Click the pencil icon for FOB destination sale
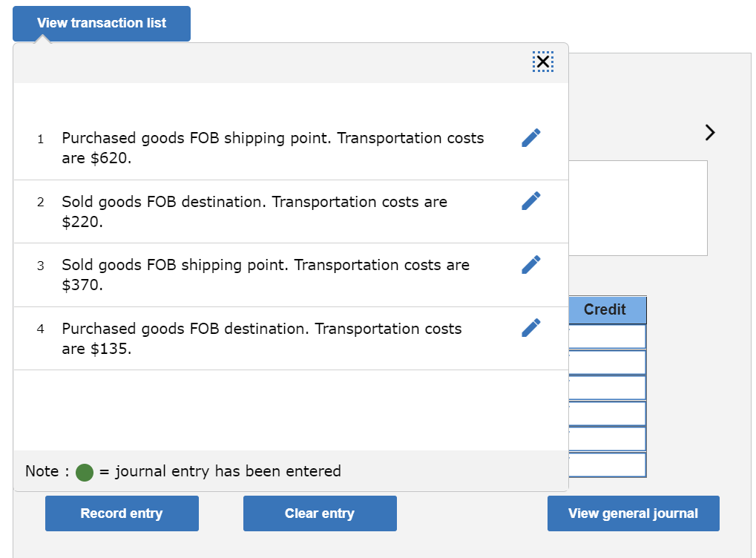The width and height of the screenshot is (756, 558). [530, 200]
